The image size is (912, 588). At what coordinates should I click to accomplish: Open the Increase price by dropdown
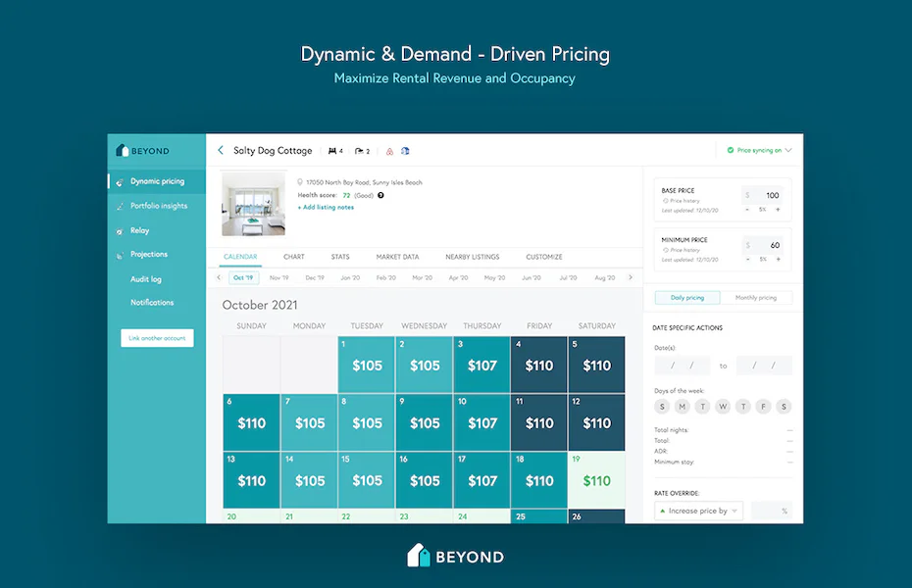698,512
